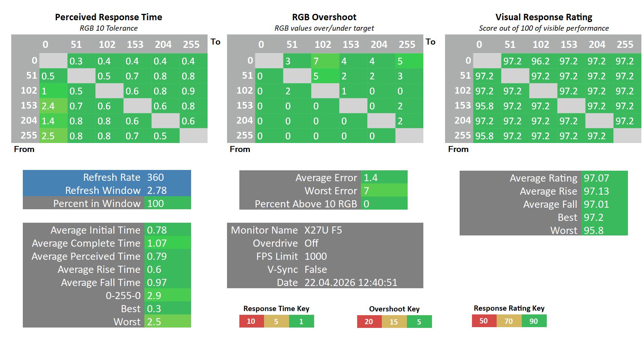Select the 0-255-0 value 2.9

[x=167, y=295]
